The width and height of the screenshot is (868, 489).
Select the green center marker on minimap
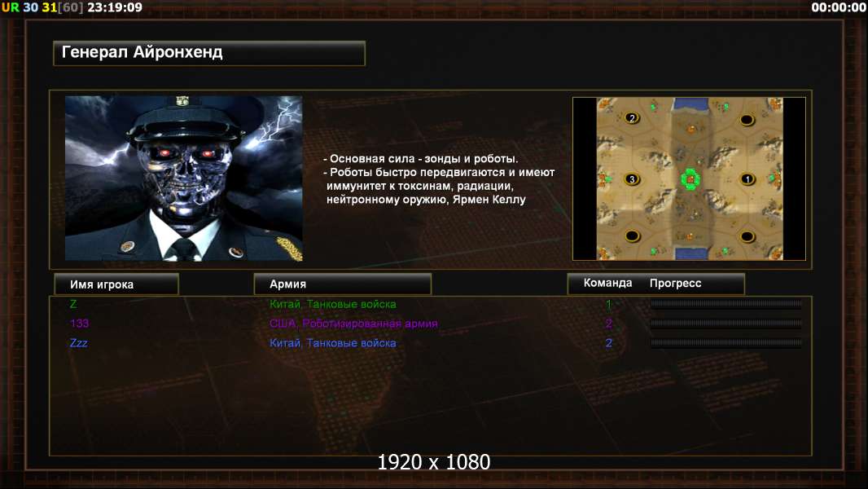[x=690, y=178]
